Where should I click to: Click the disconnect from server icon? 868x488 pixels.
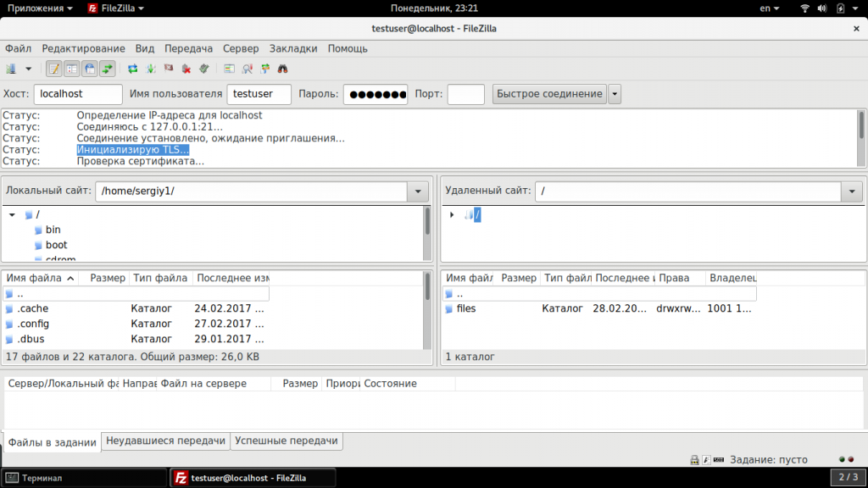pos(186,69)
